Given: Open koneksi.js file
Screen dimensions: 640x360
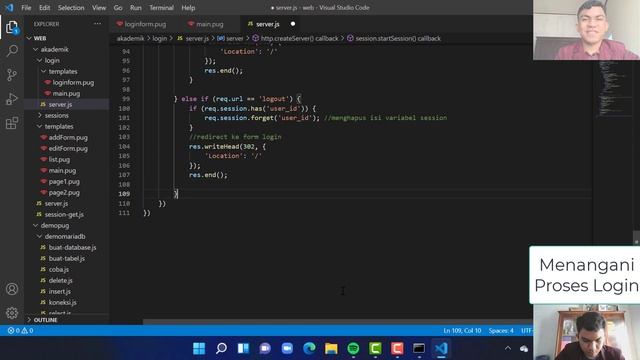Looking at the screenshot, I should [x=62, y=302].
